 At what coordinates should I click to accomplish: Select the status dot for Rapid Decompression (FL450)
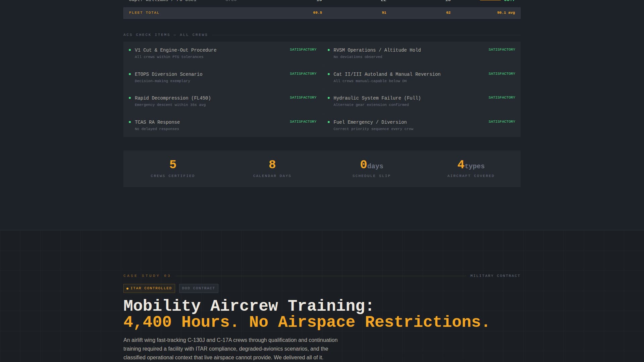coord(130,98)
